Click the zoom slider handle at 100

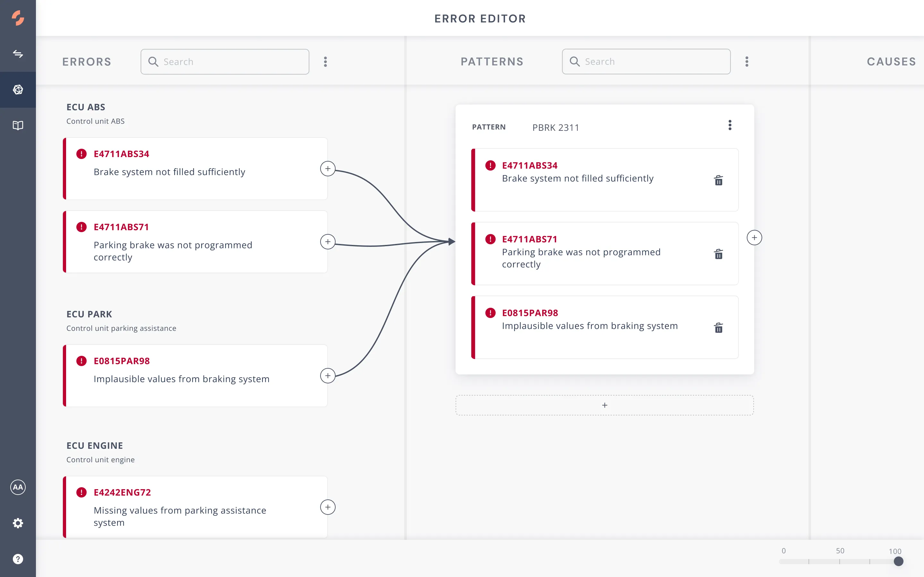898,561
